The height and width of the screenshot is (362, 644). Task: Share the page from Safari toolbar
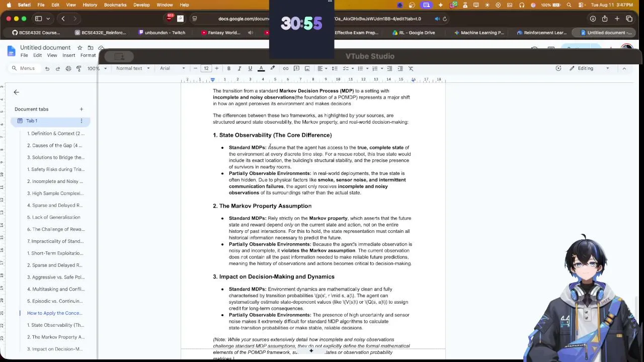pos(605,19)
